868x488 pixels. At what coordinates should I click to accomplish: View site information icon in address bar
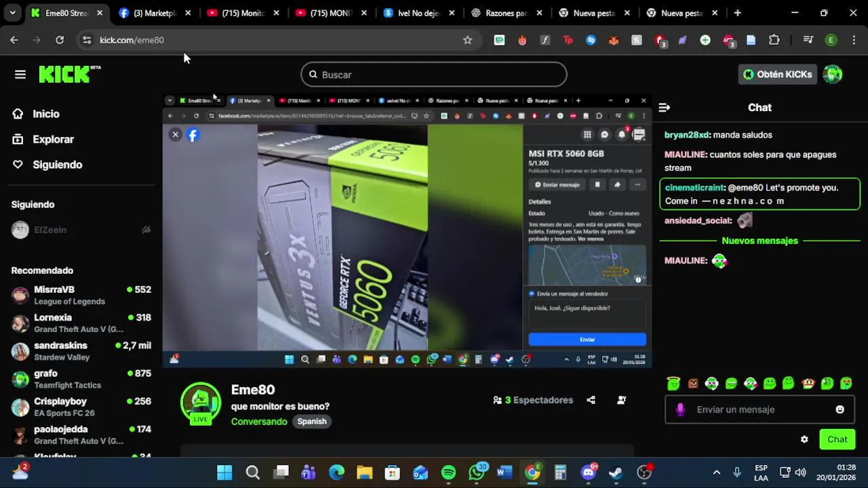coord(86,40)
